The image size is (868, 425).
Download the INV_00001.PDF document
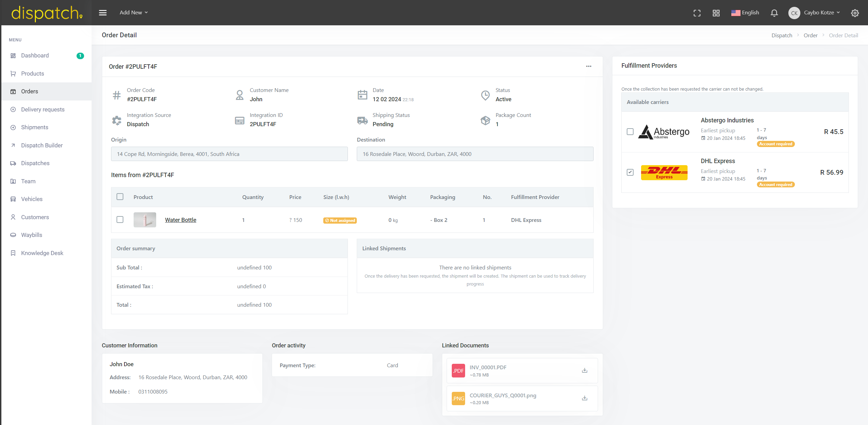[x=584, y=370]
